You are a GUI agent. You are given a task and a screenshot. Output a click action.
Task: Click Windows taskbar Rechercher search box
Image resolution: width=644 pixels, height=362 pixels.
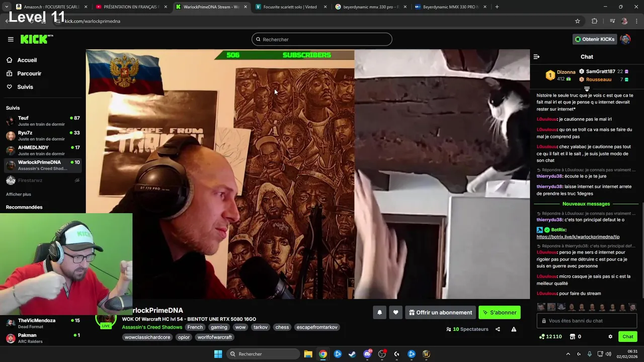tap(263, 354)
